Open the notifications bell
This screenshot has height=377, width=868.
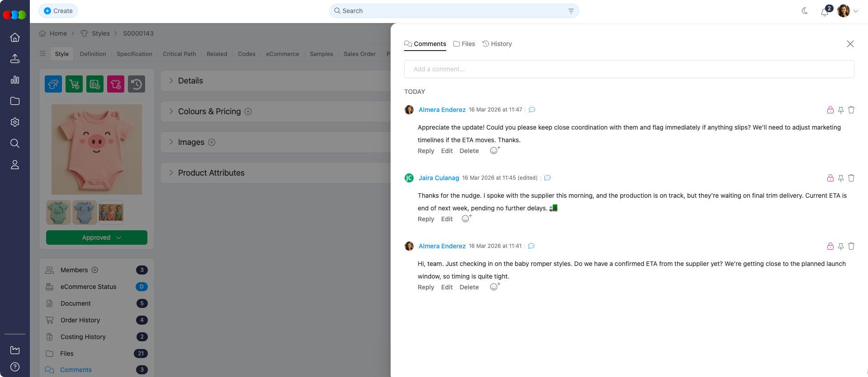point(825,11)
